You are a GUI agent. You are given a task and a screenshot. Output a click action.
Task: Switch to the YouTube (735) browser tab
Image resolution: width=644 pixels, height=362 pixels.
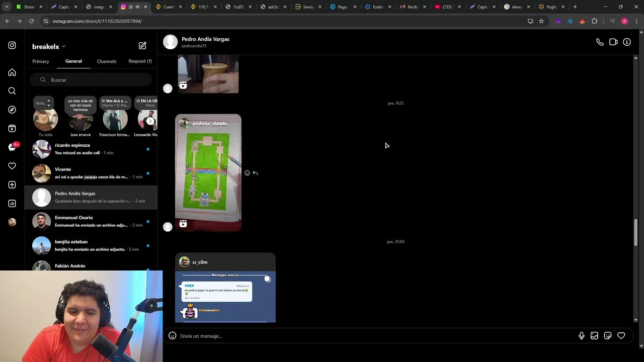click(447, 7)
